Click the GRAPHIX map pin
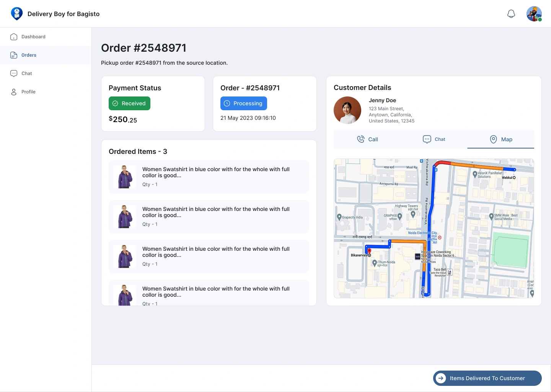 400,216
